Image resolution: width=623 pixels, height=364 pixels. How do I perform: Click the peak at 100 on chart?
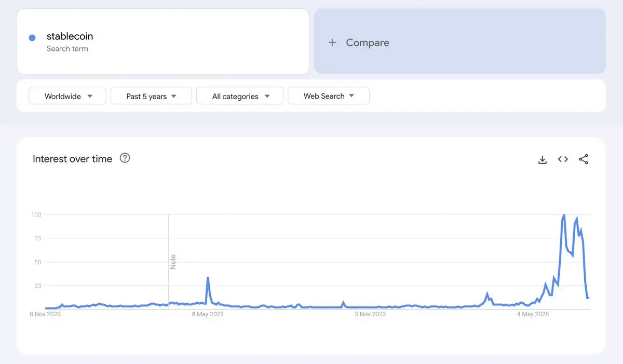click(x=564, y=215)
